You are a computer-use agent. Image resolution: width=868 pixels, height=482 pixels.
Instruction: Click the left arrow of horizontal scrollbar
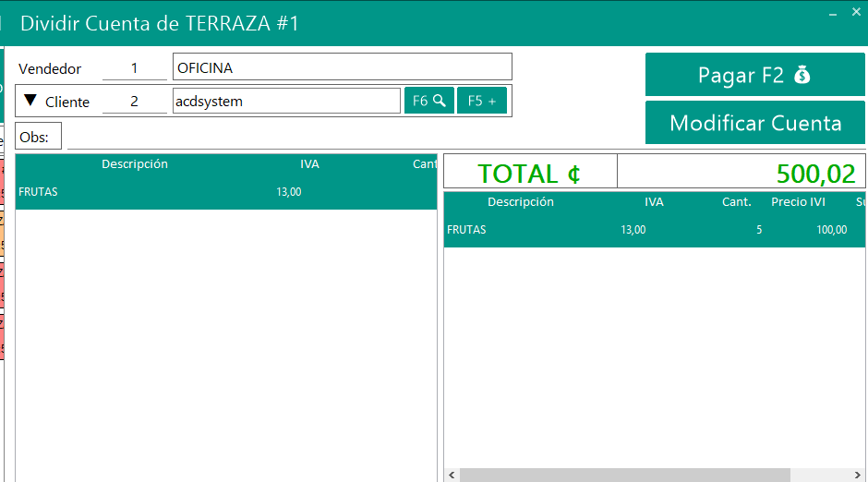pyautogui.click(x=452, y=475)
